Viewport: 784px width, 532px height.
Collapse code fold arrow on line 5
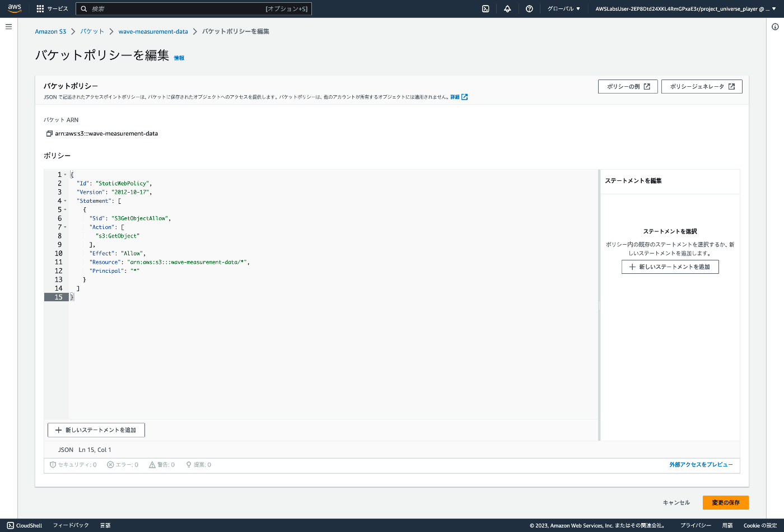[65, 209]
